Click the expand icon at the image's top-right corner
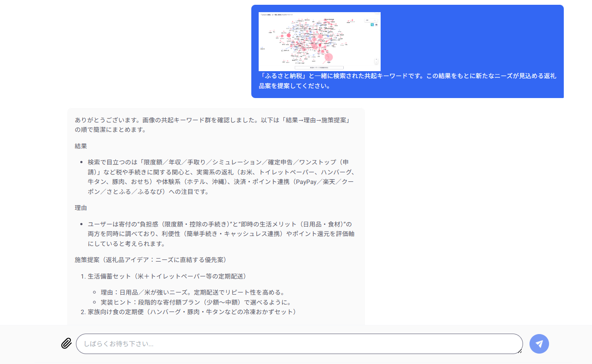The height and width of the screenshot is (364, 592). [x=378, y=13]
